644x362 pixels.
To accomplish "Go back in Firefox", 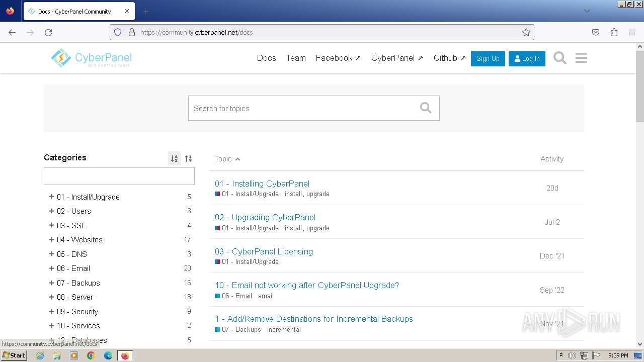I will coord(12,32).
